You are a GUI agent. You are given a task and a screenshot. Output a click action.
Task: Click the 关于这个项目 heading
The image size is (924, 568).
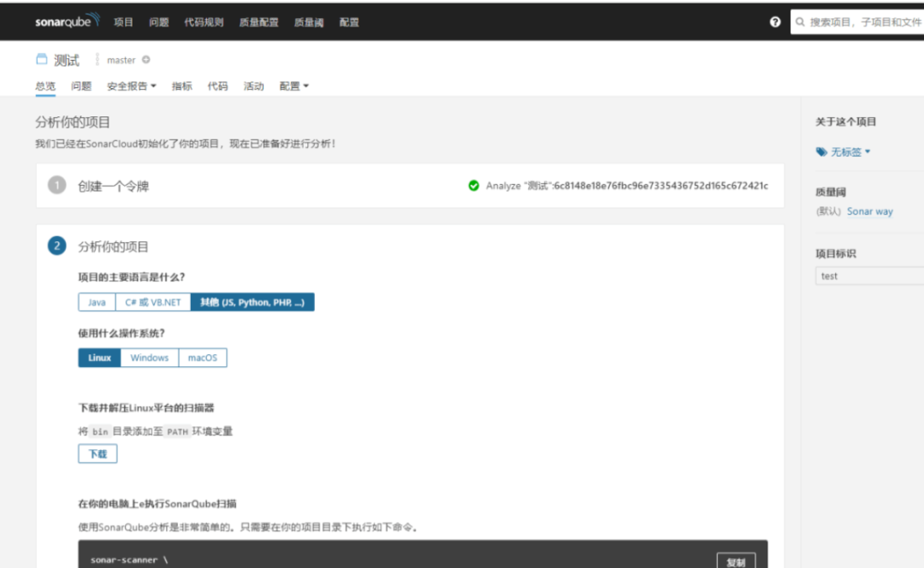[x=845, y=121]
